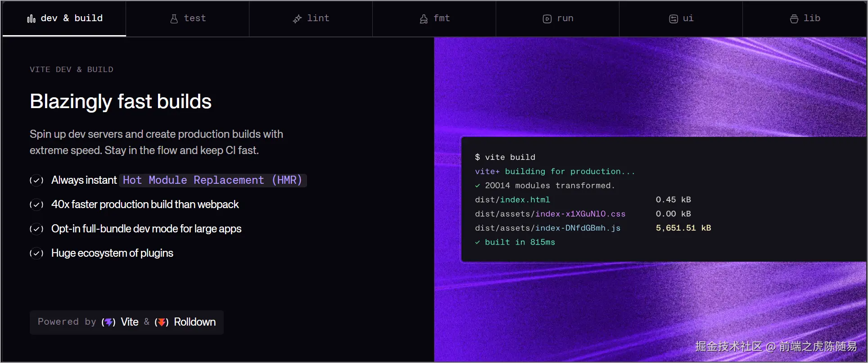868x363 pixels.
Task: Click '40x faster production build than webpack' text
Action: 145,204
